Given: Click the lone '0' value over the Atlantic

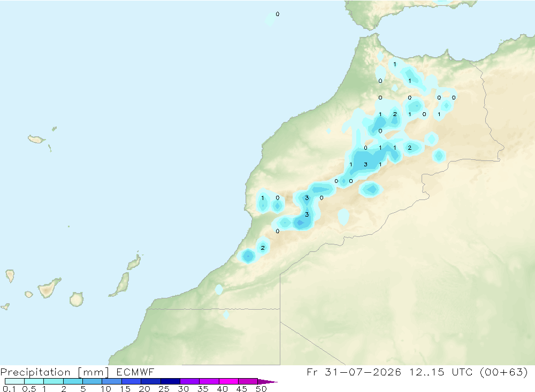Looking at the screenshot, I should point(277,14).
